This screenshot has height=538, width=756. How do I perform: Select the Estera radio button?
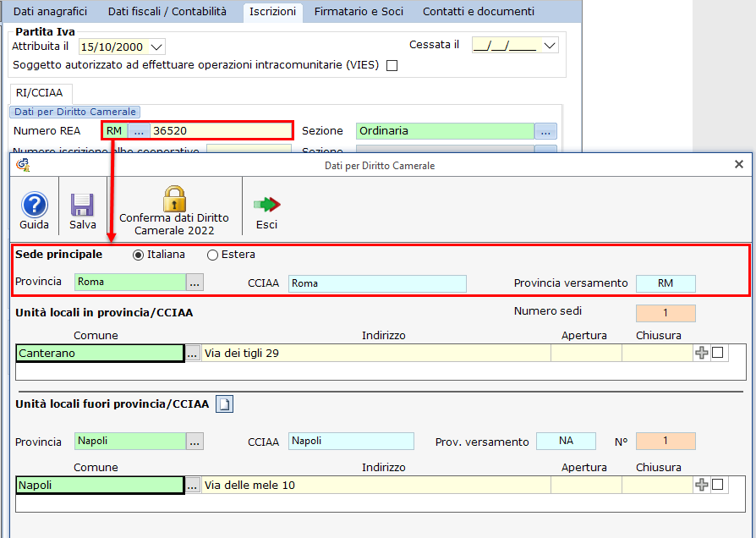click(x=212, y=255)
